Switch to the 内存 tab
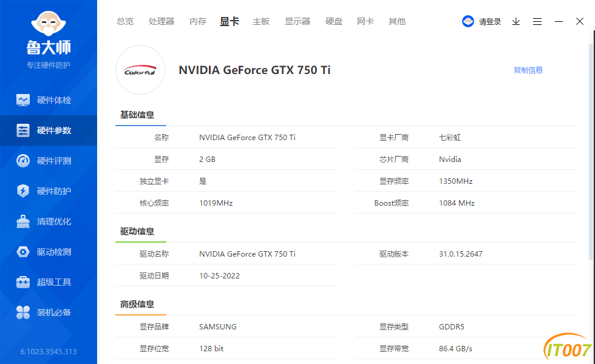595x364 pixels. 198,22
